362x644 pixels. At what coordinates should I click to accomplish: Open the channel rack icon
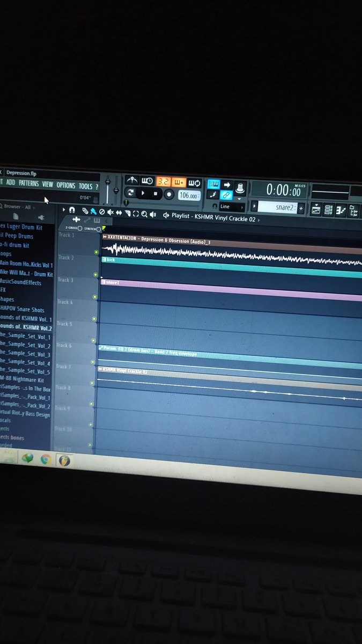click(x=328, y=210)
